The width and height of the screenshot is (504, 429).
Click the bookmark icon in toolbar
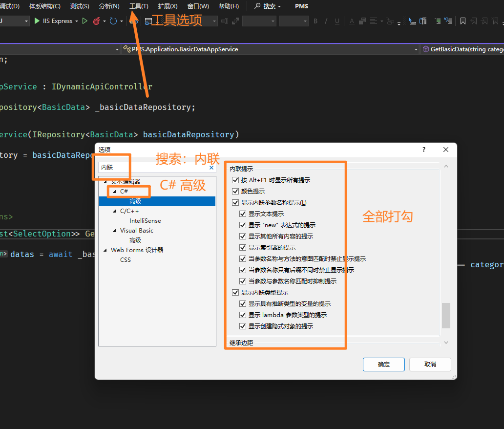coord(462,21)
